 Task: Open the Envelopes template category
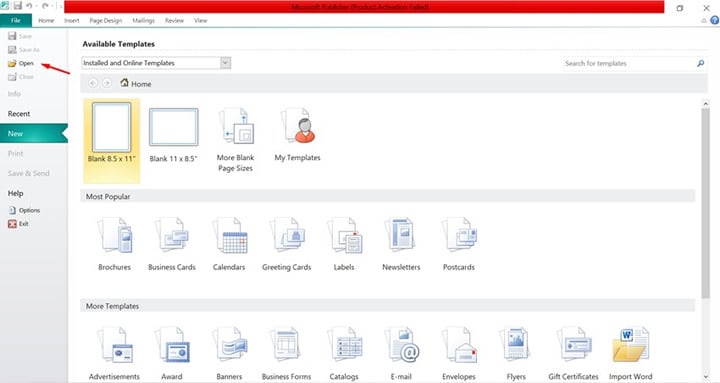[x=459, y=354]
